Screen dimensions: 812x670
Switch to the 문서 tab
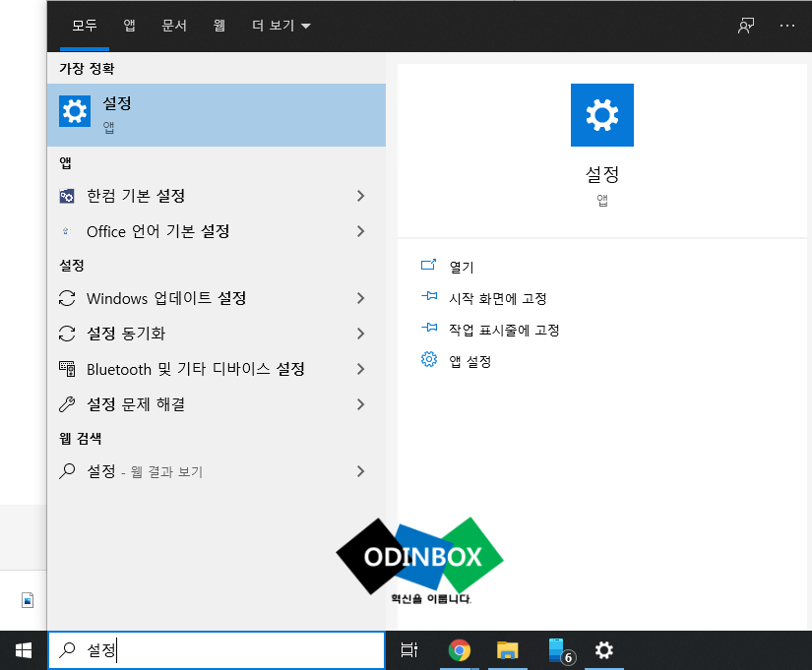[174, 26]
